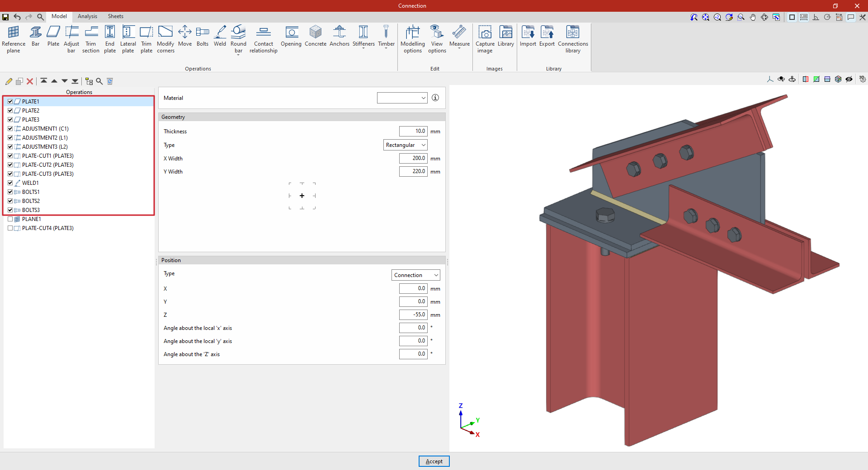Select PLATE-CUT4 (PLATE3) in operations list
868x470 pixels.
47,228
